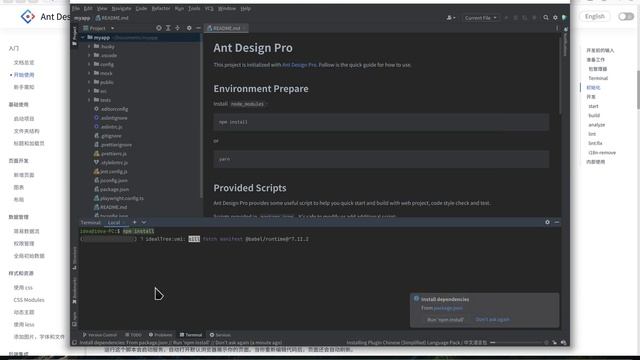This screenshot has width=640, height=360.
Task: Hide Project panel with minus icon
Action: click(198, 28)
